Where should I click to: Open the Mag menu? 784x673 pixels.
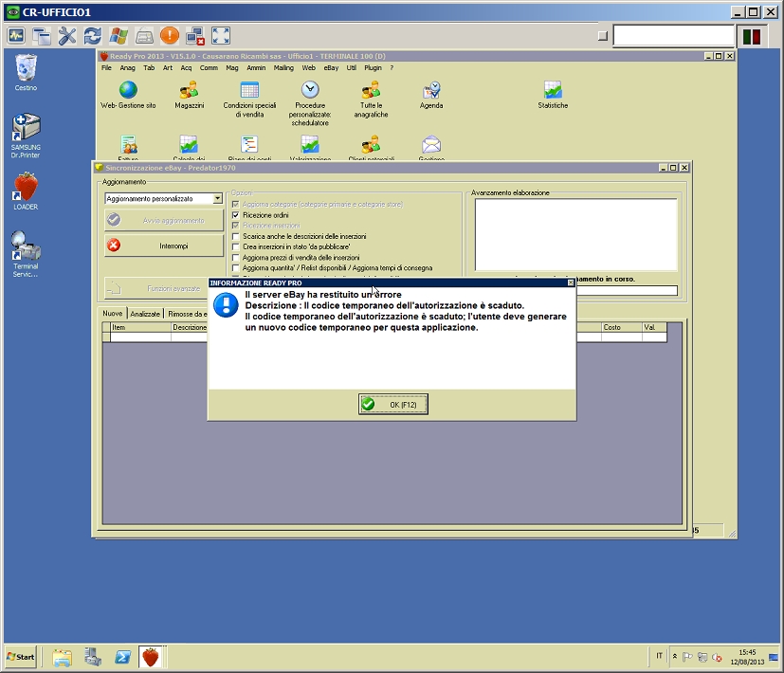[x=232, y=67]
